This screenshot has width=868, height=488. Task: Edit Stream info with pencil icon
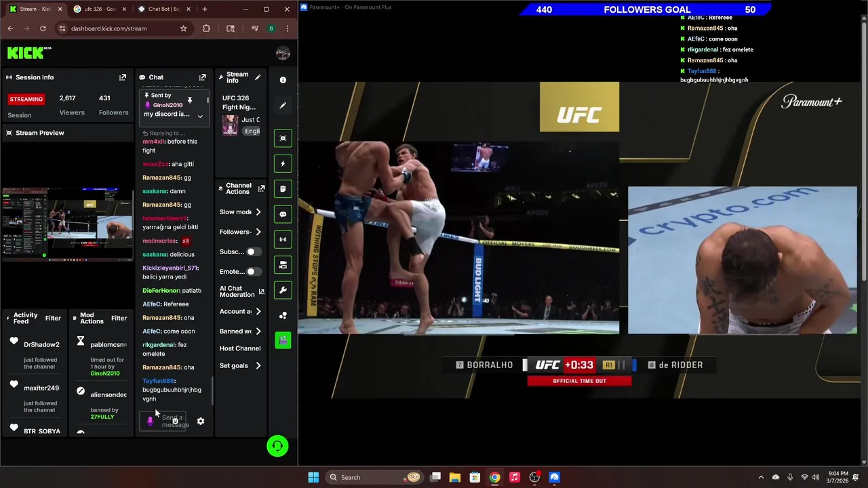[258, 77]
